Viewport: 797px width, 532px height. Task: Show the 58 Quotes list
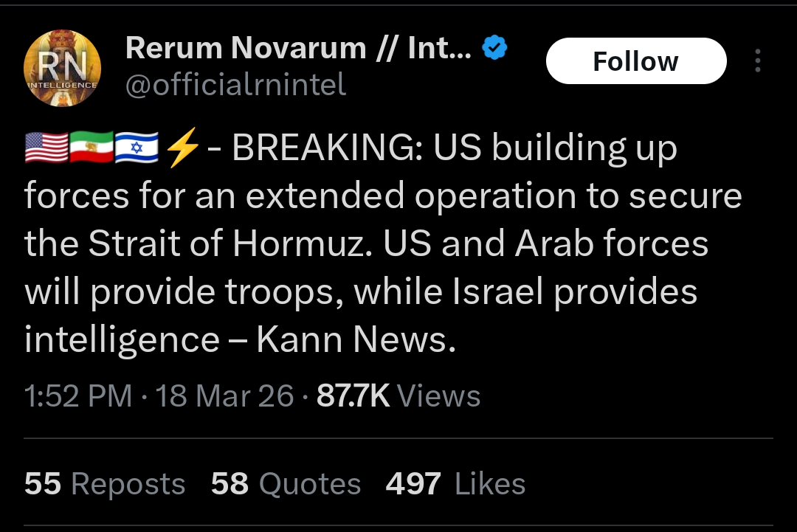286,484
